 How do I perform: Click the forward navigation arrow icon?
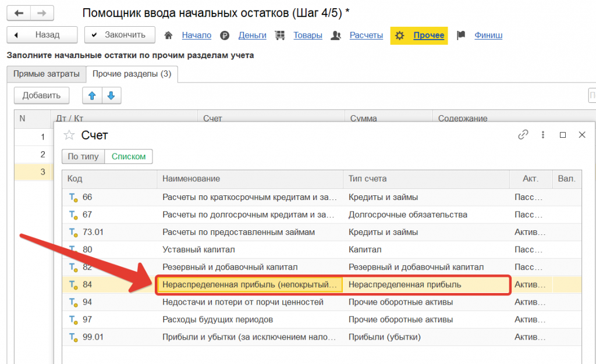click(42, 13)
